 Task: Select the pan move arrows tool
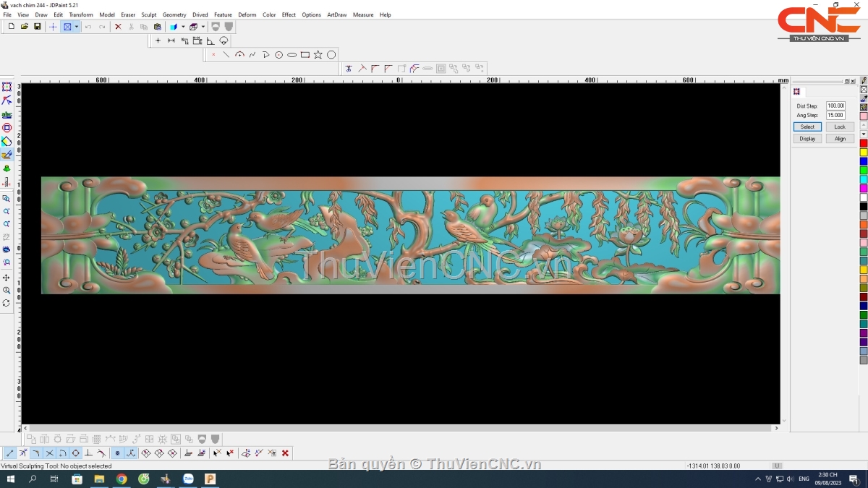[x=7, y=278]
